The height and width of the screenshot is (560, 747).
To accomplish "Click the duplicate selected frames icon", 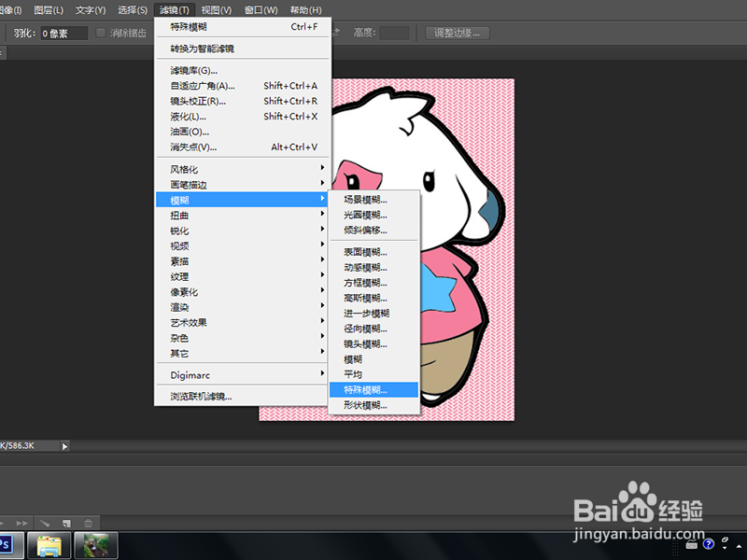I will tap(66, 523).
